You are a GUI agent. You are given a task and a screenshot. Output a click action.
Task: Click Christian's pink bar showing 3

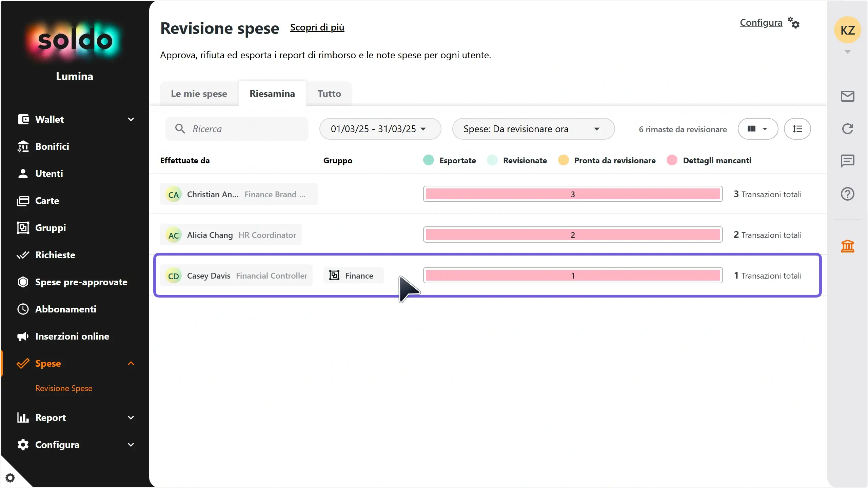[x=573, y=194]
